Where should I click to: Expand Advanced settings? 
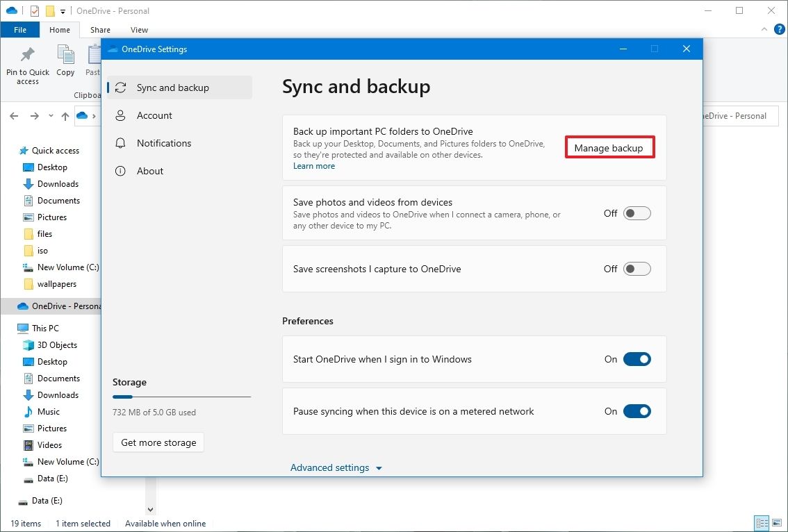tap(336, 467)
